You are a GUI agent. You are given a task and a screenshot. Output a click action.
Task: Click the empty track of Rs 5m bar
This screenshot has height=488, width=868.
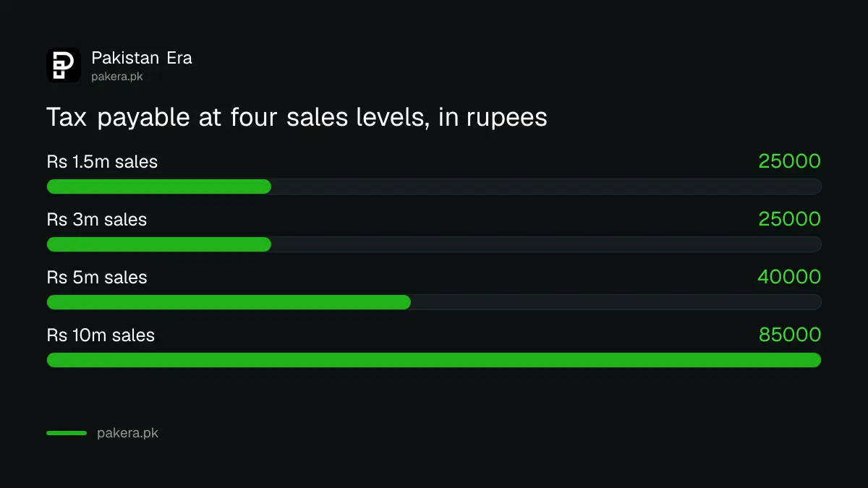(x=616, y=302)
